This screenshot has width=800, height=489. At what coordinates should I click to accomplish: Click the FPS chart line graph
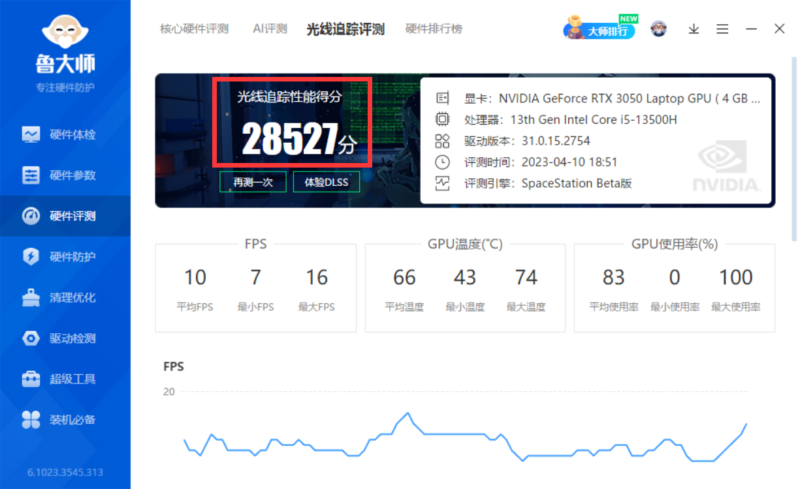click(465, 437)
